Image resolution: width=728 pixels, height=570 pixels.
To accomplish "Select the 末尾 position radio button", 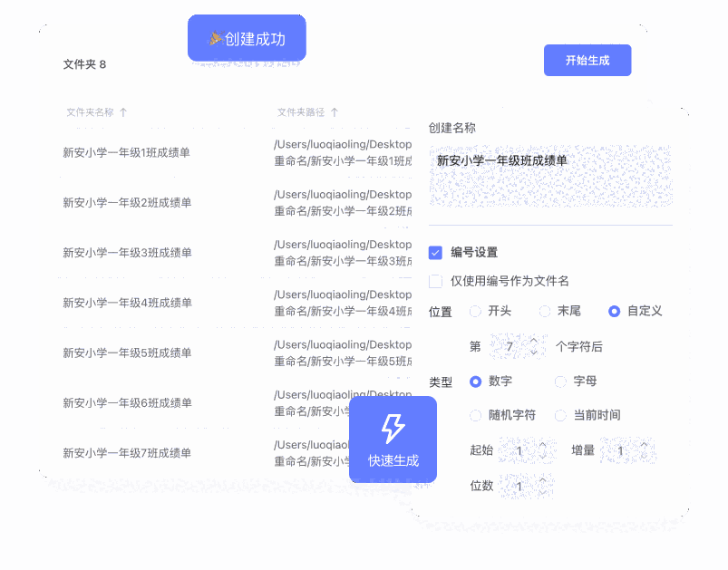I will click(545, 312).
